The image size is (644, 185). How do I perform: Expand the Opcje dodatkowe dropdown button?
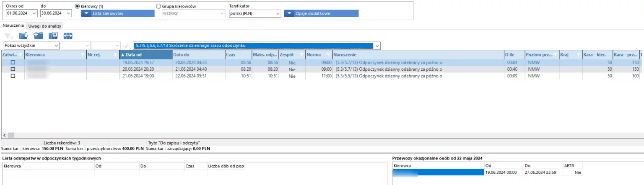pyautogui.click(x=321, y=13)
